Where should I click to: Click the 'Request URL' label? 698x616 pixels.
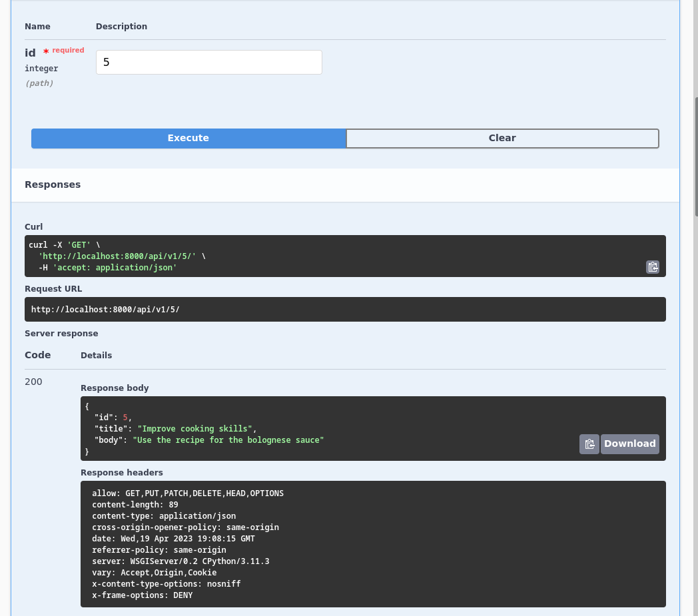coord(53,288)
